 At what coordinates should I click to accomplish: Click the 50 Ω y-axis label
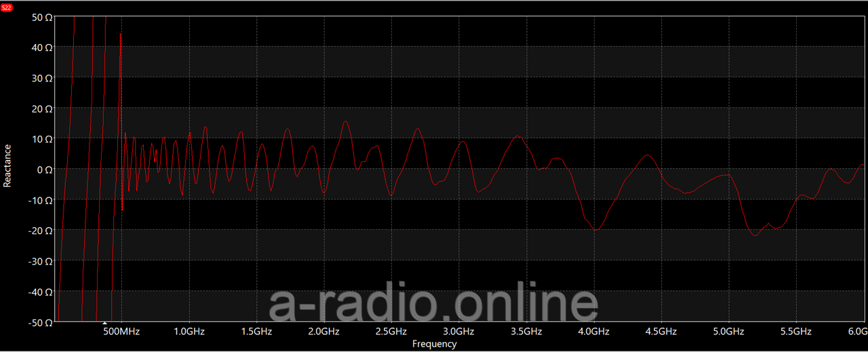point(42,17)
